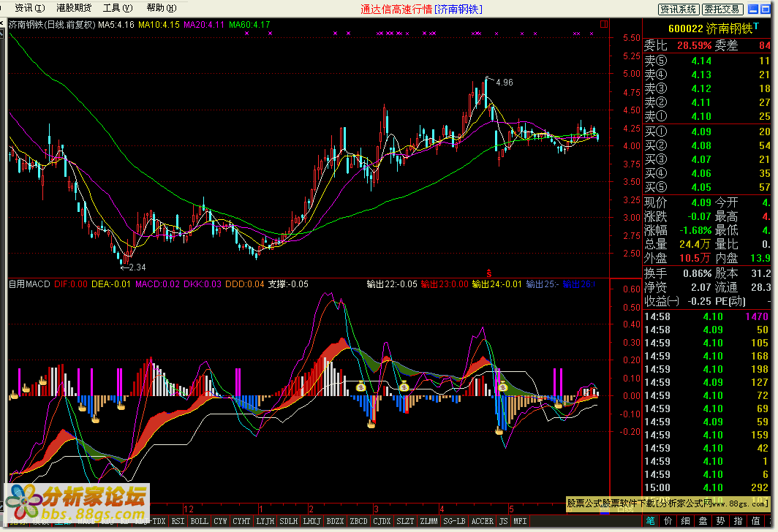778x532 pixels.
Task: Select the BOLL indicator tab
Action: (199, 521)
